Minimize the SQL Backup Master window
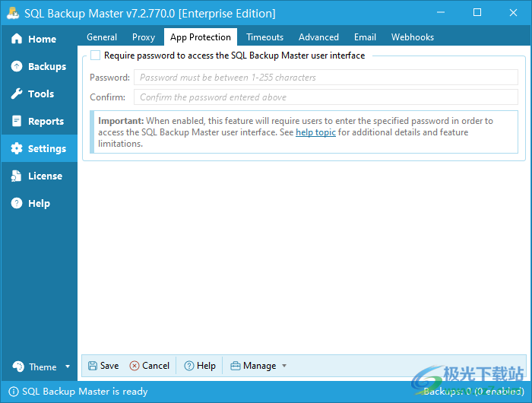The image size is (532, 403). (441, 13)
